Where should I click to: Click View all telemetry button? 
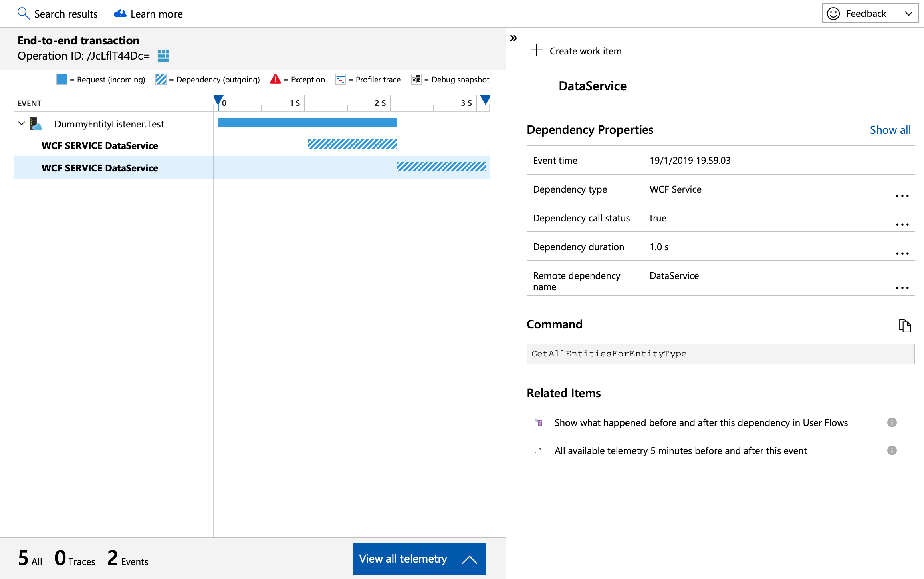click(x=419, y=559)
